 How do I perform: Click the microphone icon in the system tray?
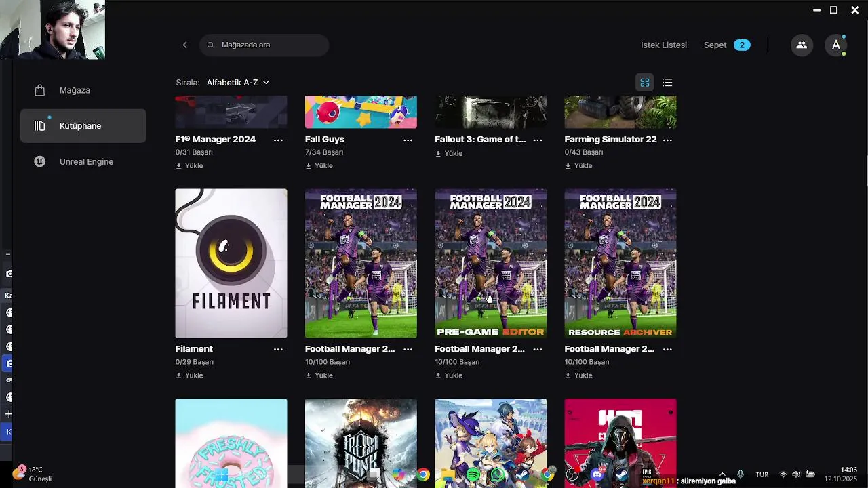click(x=741, y=474)
